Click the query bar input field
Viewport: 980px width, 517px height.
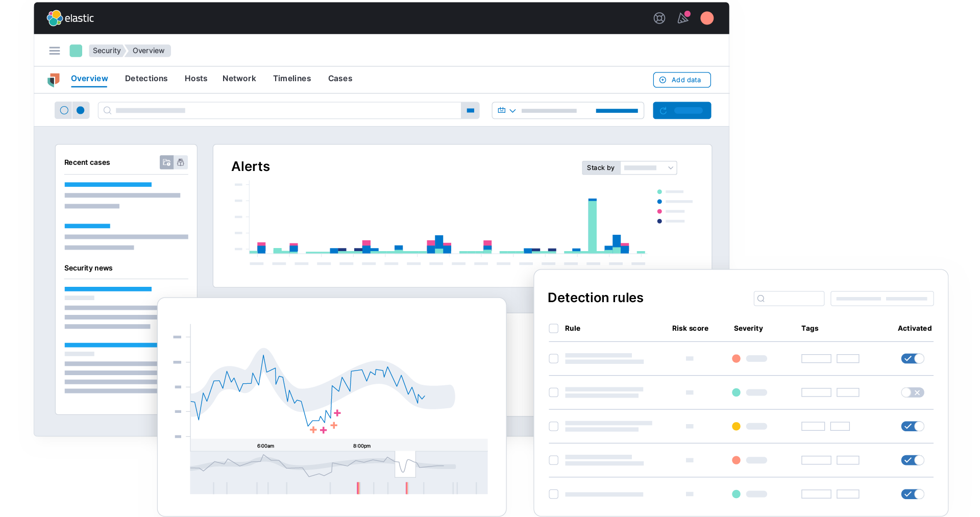pyautogui.click(x=280, y=110)
